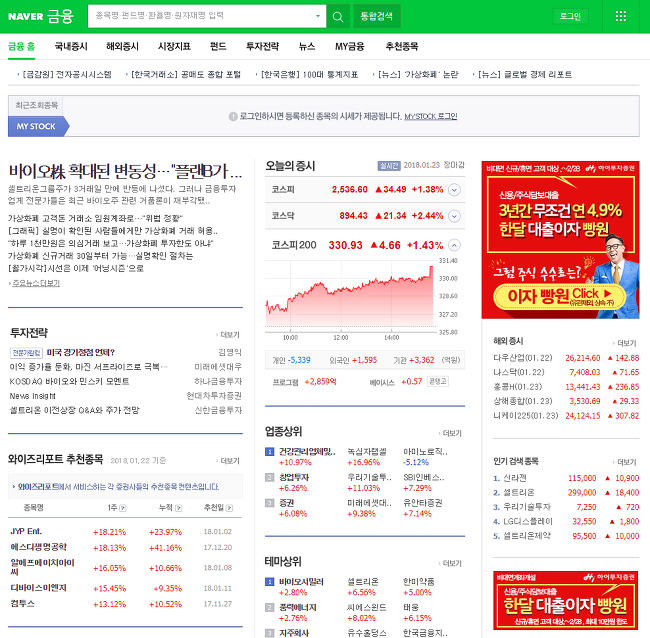Open JYP Ent. recommended stock
Image resolution: width=650 pixels, height=638 pixels.
(26, 531)
